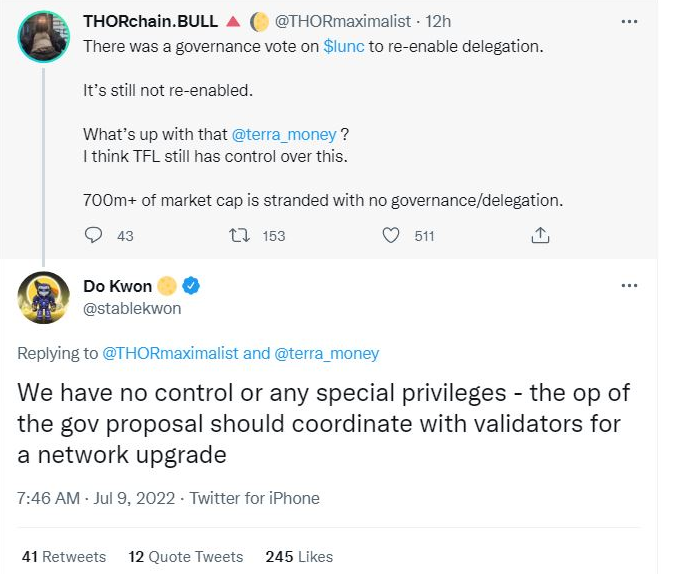Viewport: 673px width, 581px height.
Task: Click Do Kwon's blue verified badge
Action: (x=191, y=287)
